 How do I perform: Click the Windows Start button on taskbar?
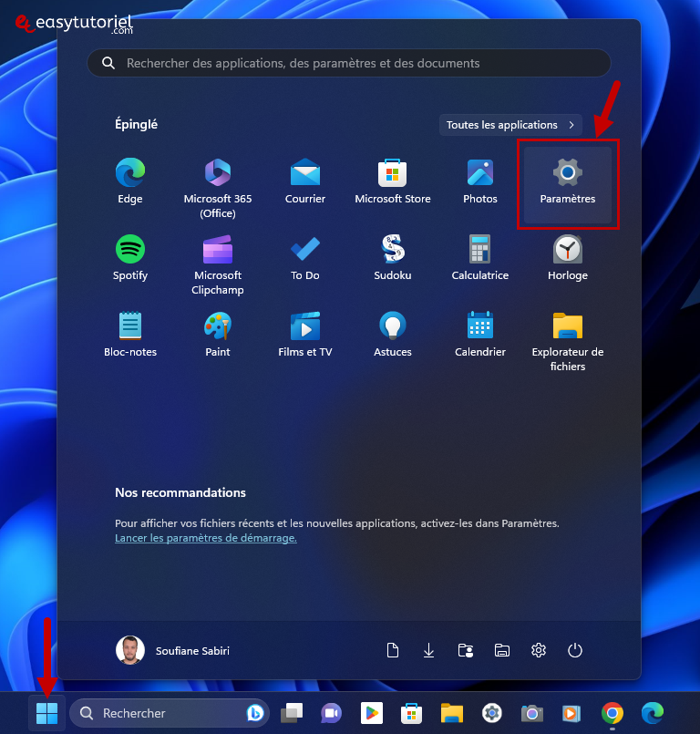tap(46, 713)
